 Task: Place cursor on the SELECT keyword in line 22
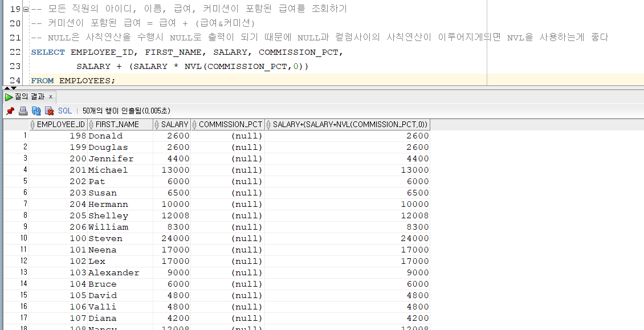(48, 52)
